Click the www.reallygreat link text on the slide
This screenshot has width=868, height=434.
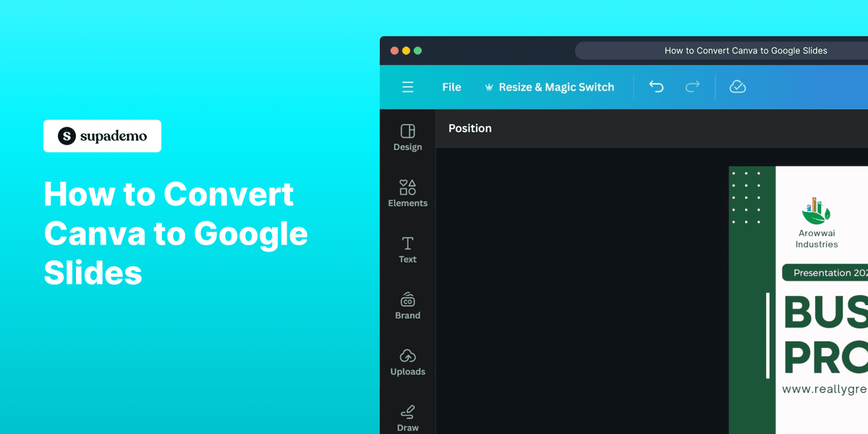[x=825, y=388]
